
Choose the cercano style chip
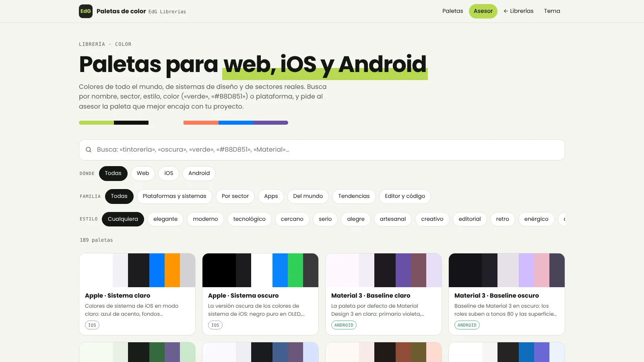(292, 219)
